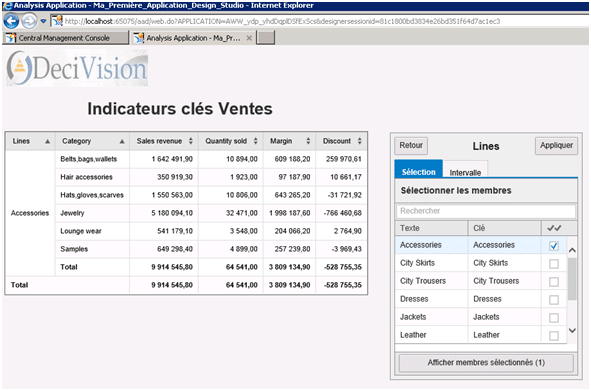The image size is (591, 390).
Task: Sort by Sales revenue column
Action: pyautogui.click(x=191, y=141)
